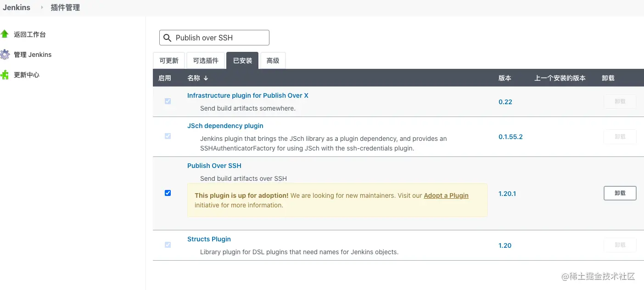Viewport: 644px width, 290px height.
Task: Click the version 0.1.55.2 link
Action: 510,137
